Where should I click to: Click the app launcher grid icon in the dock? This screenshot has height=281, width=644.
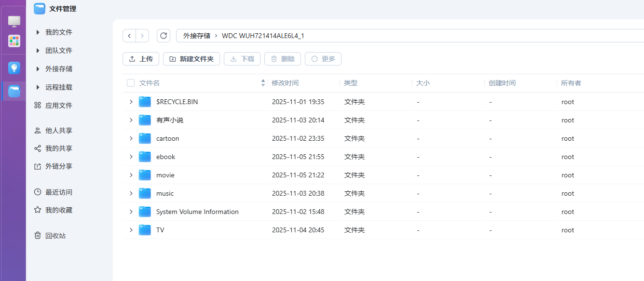(14, 41)
